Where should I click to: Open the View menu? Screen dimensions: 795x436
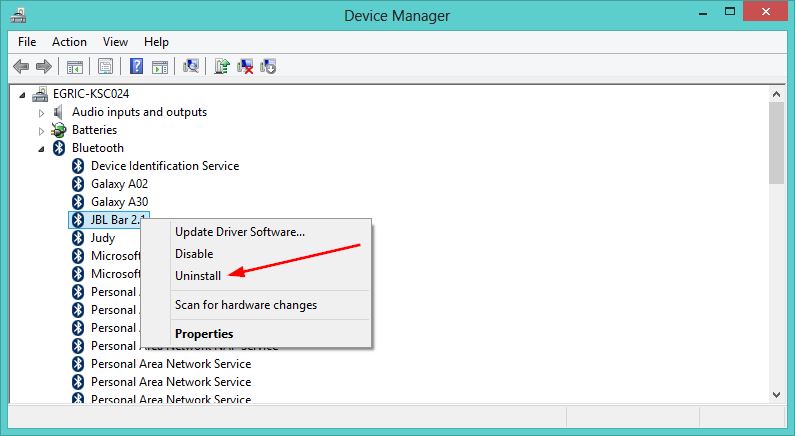115,42
